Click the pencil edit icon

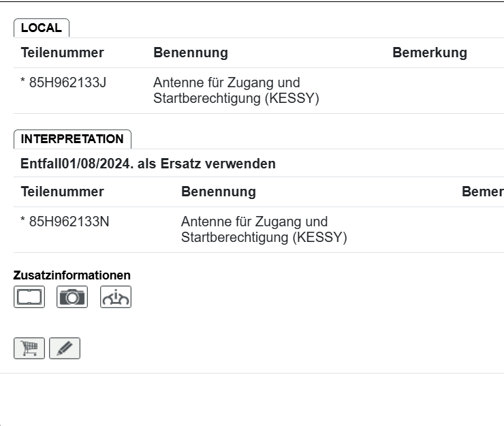65,348
